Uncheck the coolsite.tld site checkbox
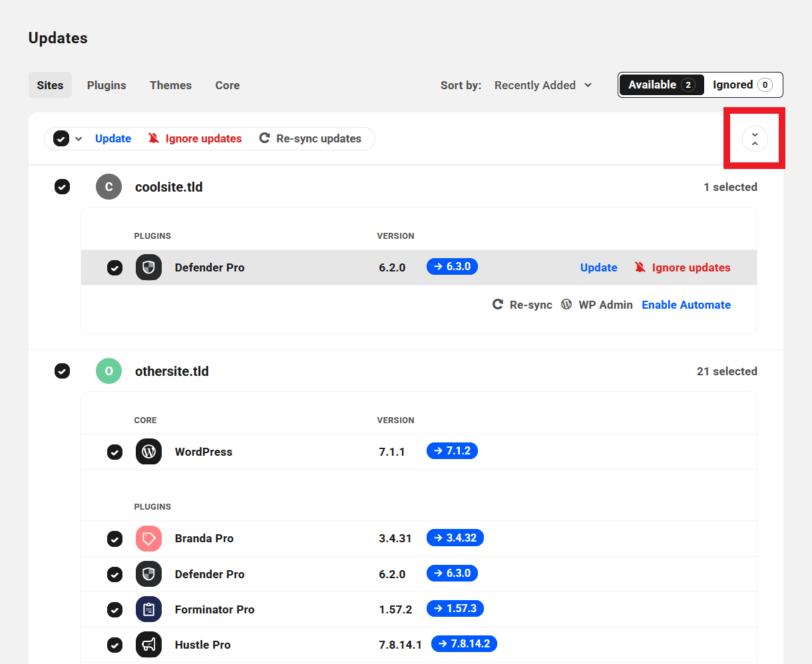Image resolution: width=812 pixels, height=664 pixels. 62,187
